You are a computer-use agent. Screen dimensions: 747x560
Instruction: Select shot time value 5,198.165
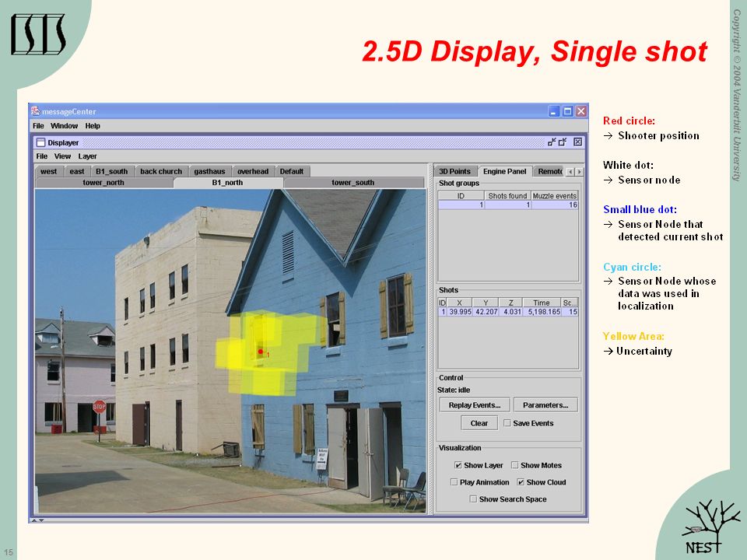click(x=542, y=311)
